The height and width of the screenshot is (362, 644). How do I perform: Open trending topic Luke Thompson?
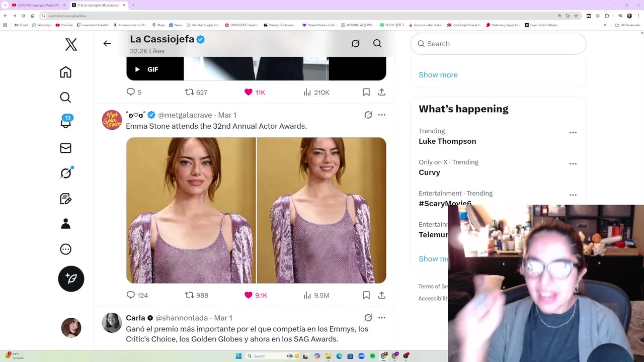[447, 141]
